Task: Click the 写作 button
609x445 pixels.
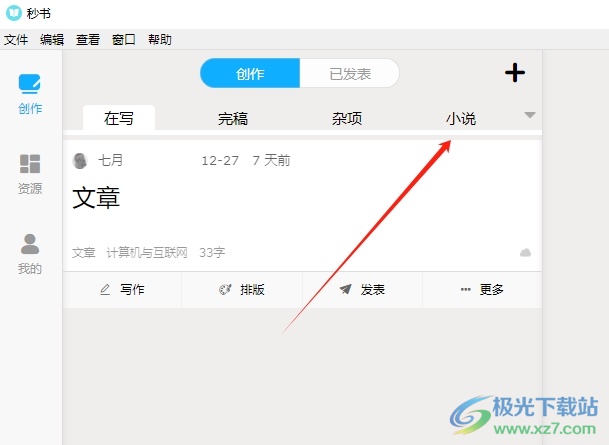Action: tap(122, 290)
